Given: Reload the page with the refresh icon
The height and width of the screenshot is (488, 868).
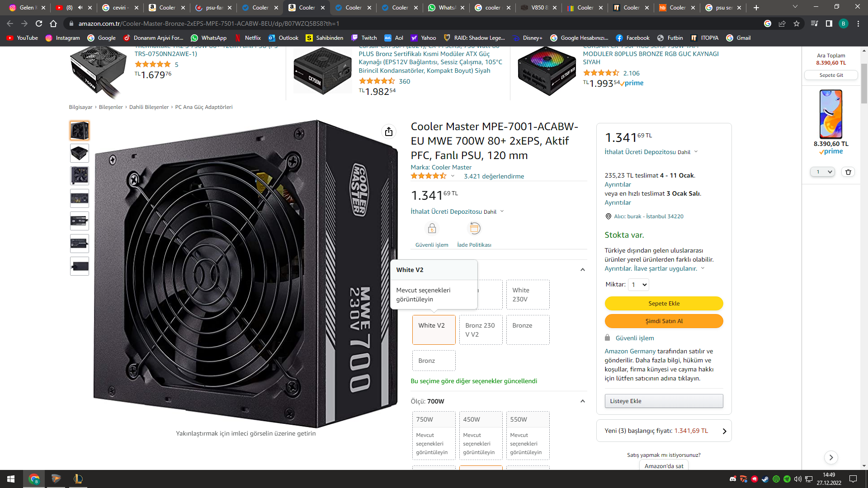Looking at the screenshot, I should coord(39,23).
